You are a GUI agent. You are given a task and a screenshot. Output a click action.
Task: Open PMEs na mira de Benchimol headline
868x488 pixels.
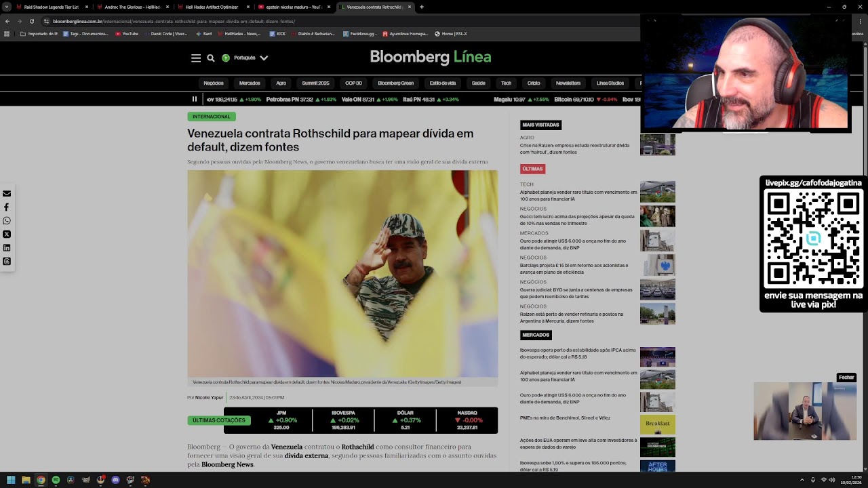pyautogui.click(x=565, y=418)
